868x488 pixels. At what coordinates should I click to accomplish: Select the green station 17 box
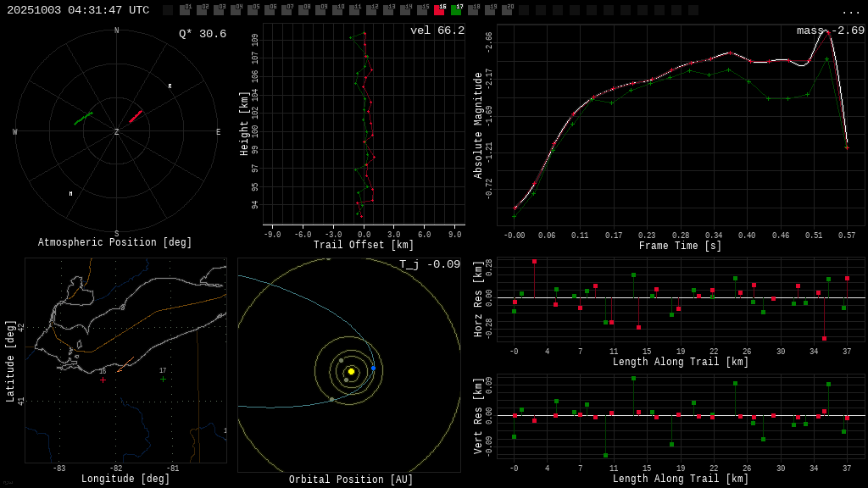[x=456, y=10]
